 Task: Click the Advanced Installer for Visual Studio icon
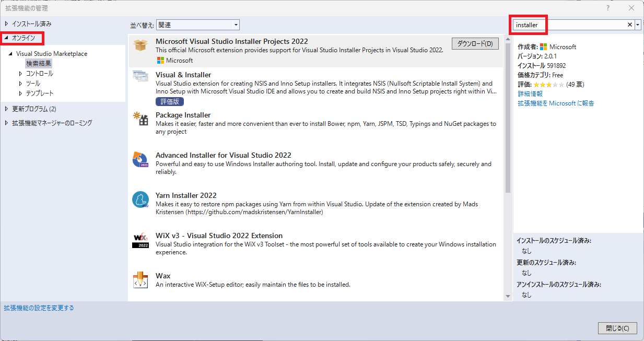(140, 160)
